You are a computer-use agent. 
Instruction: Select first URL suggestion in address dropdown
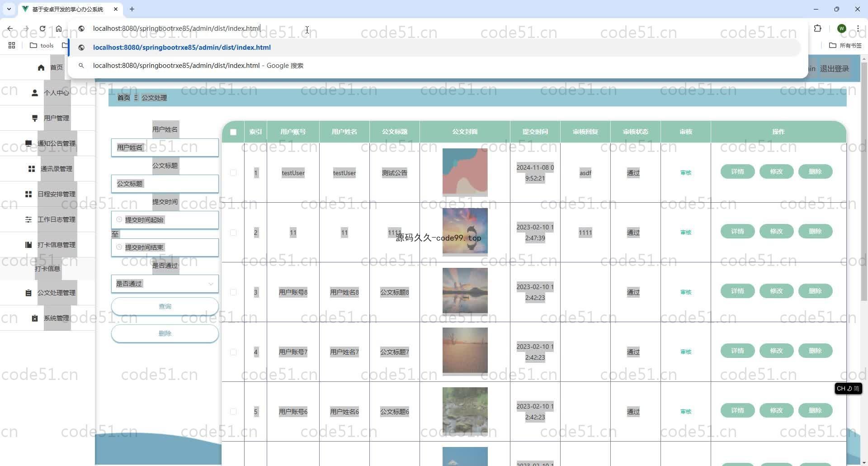(x=434, y=48)
